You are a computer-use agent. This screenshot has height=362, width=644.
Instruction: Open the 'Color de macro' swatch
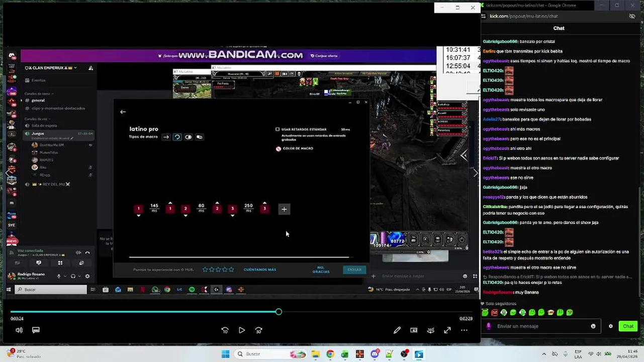(279, 149)
